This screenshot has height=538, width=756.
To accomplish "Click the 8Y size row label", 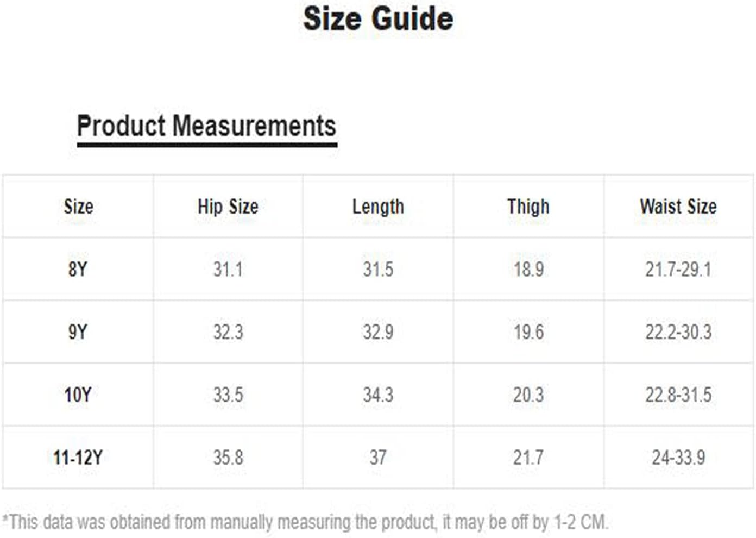I will 78,269.
